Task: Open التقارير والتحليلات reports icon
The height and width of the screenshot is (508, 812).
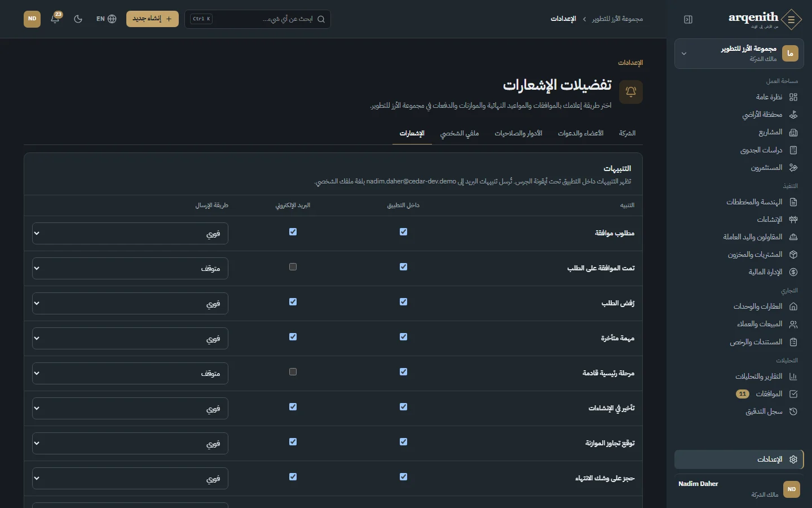Action: click(x=793, y=376)
